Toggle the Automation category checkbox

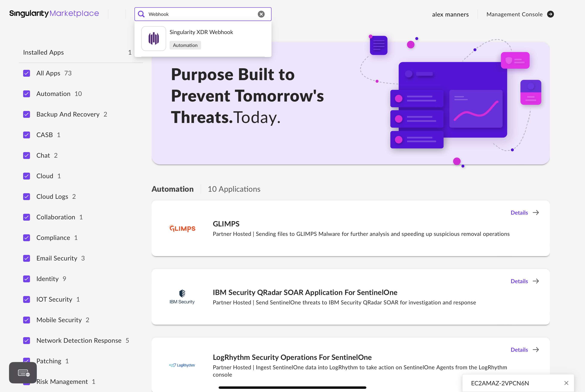click(x=27, y=94)
